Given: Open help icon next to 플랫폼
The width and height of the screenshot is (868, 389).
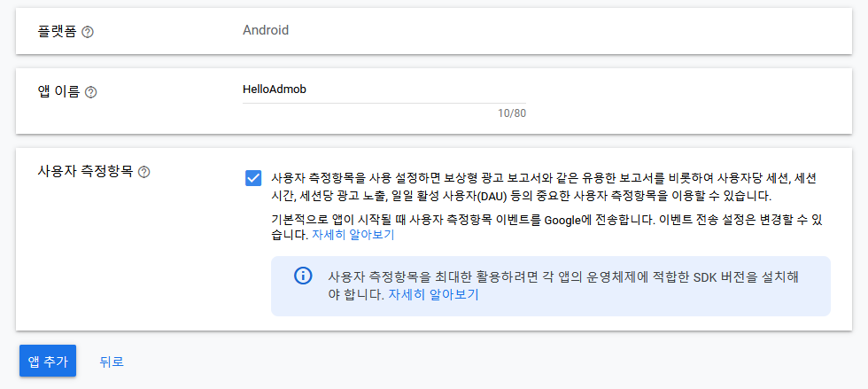Looking at the screenshot, I should point(88,32).
